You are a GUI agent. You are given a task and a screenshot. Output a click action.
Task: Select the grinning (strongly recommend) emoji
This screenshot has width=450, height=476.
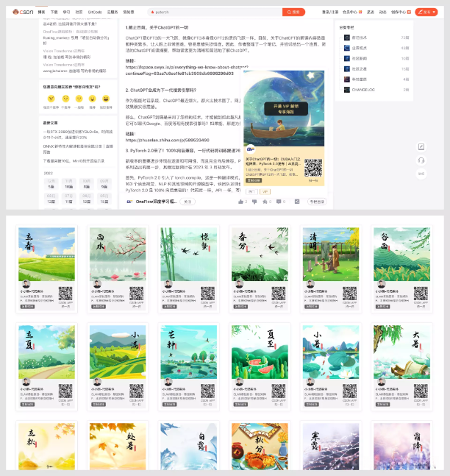coord(106,99)
